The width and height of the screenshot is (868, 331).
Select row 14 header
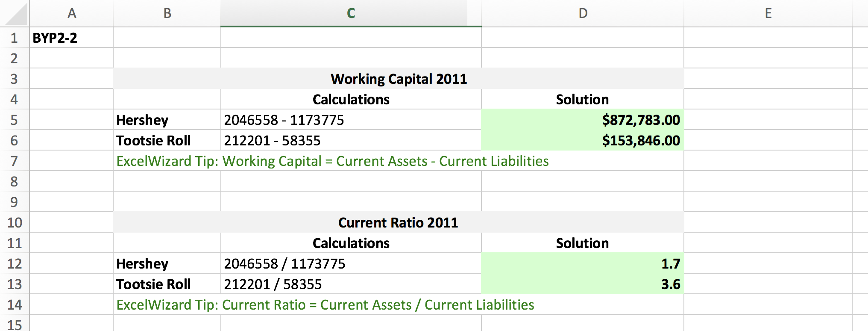(x=14, y=304)
